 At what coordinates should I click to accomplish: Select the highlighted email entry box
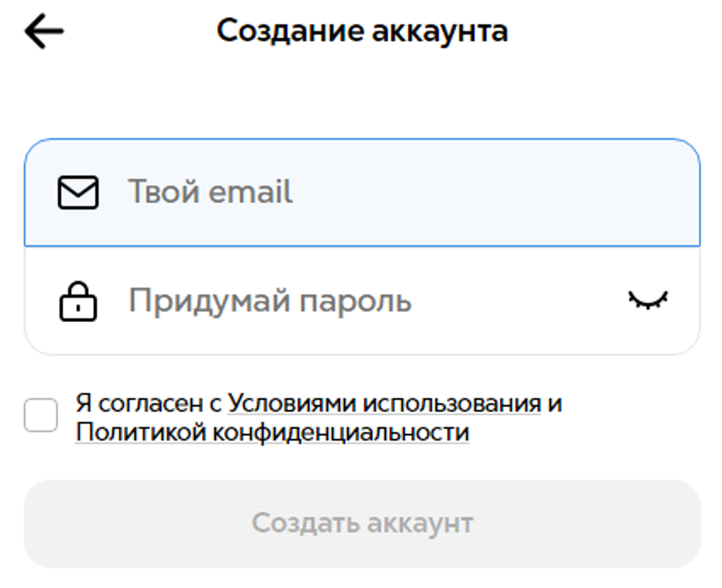click(x=362, y=193)
